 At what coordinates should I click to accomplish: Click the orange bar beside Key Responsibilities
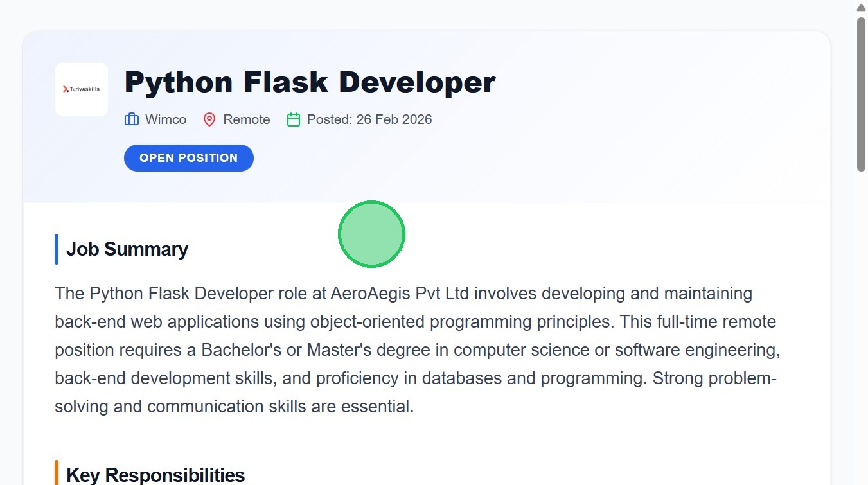57,473
